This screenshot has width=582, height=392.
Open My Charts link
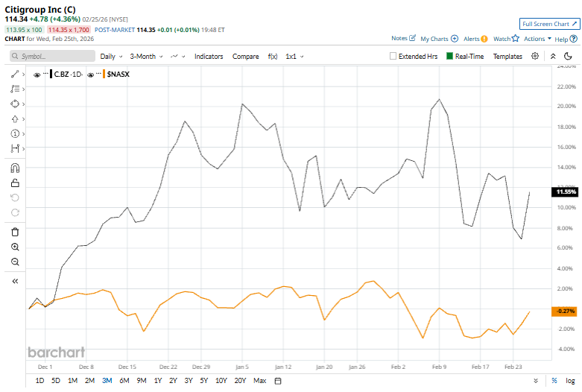point(439,38)
